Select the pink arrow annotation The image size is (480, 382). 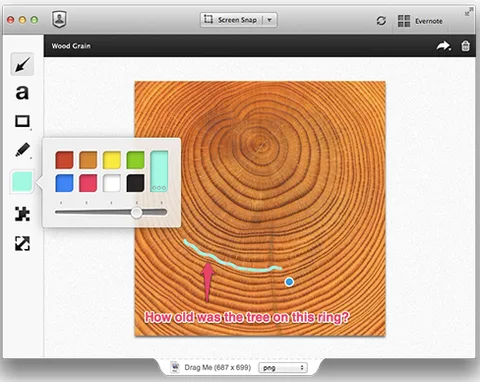point(207,282)
